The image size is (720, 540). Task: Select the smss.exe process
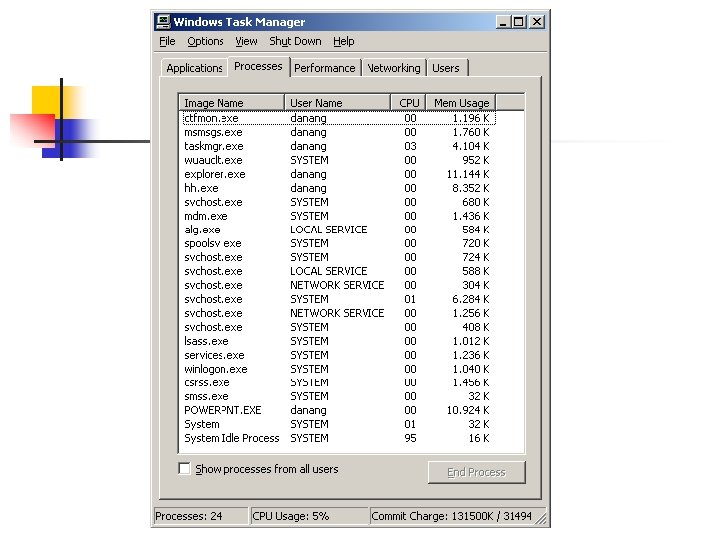(x=339, y=396)
